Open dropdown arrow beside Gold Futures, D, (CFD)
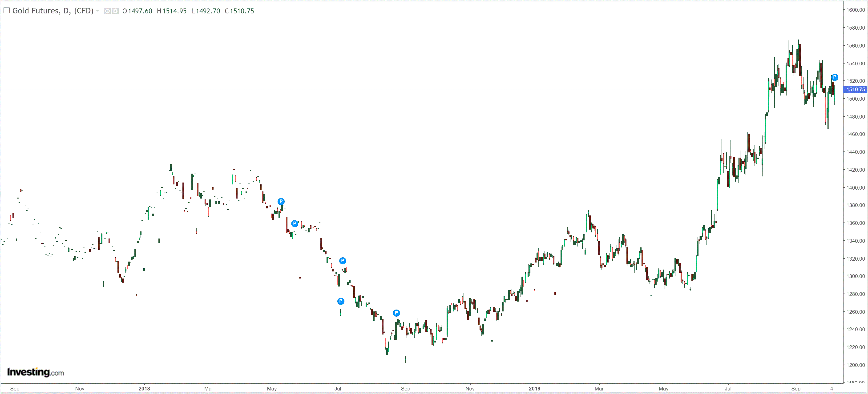This screenshot has height=394, width=868. [x=98, y=11]
